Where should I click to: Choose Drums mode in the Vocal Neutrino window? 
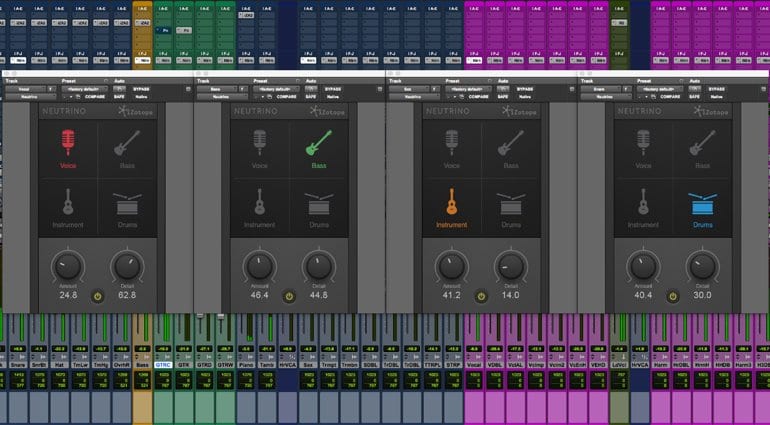tap(127, 209)
